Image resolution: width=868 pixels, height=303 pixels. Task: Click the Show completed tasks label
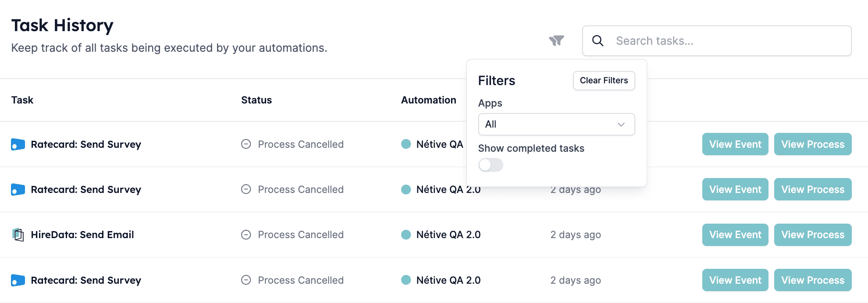(531, 148)
